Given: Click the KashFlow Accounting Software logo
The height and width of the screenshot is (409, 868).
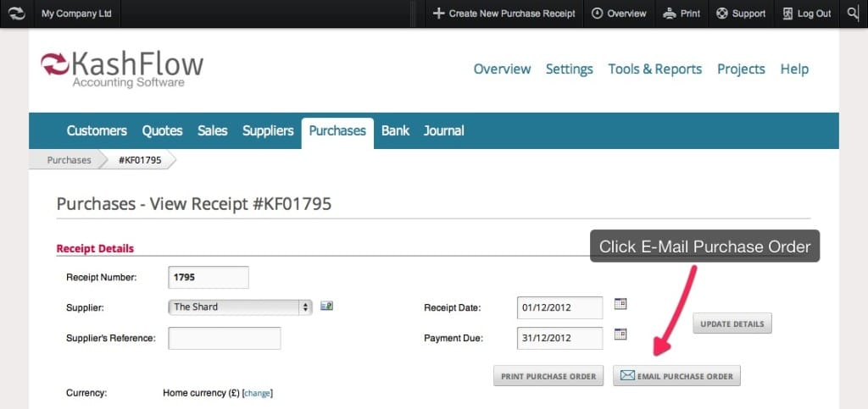Looking at the screenshot, I should 122,69.
